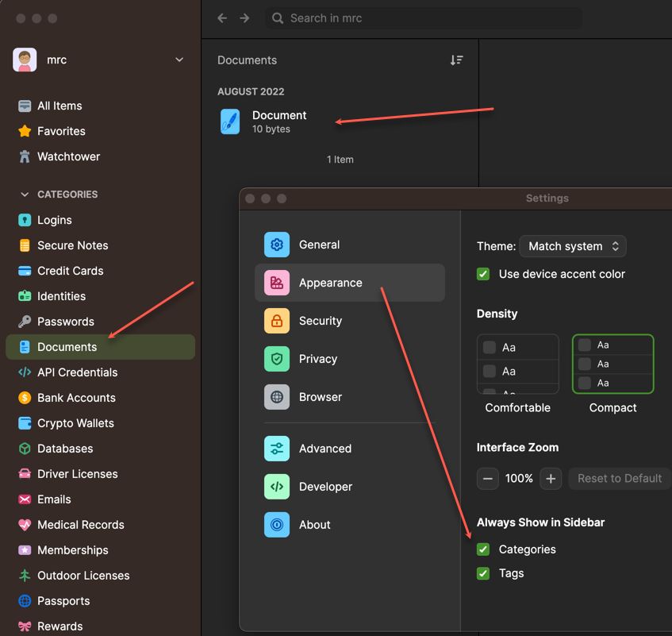Viewport: 672px width, 636px height.
Task: Click the back navigation arrow
Action: click(x=222, y=18)
